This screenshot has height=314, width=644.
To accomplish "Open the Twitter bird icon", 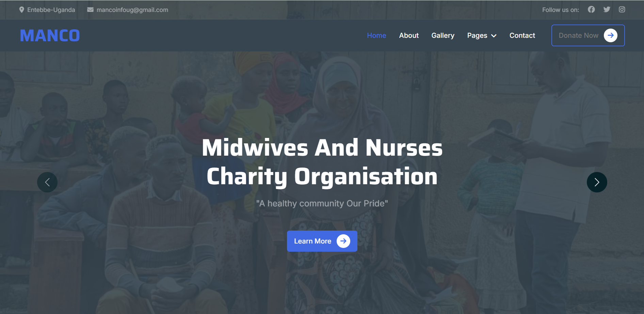I will click(607, 10).
